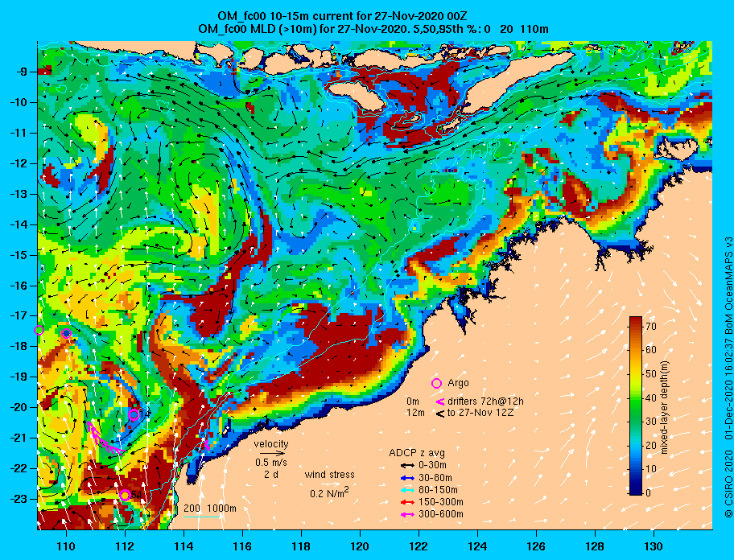The width and height of the screenshot is (734, 560).
Task: Click the '80-150m' ADCP depth label
Action: tap(438, 490)
